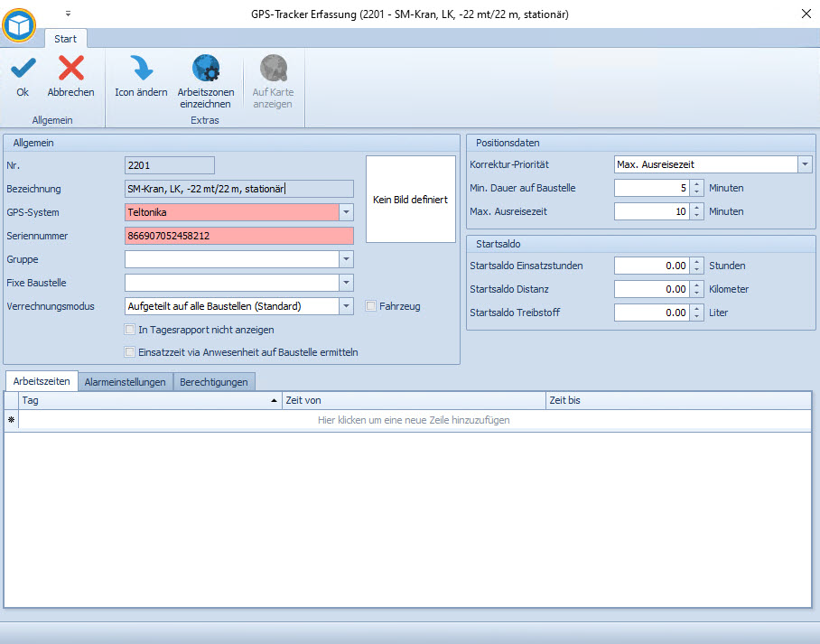
Task: Open the Gruppe dropdown list
Action: point(346,259)
